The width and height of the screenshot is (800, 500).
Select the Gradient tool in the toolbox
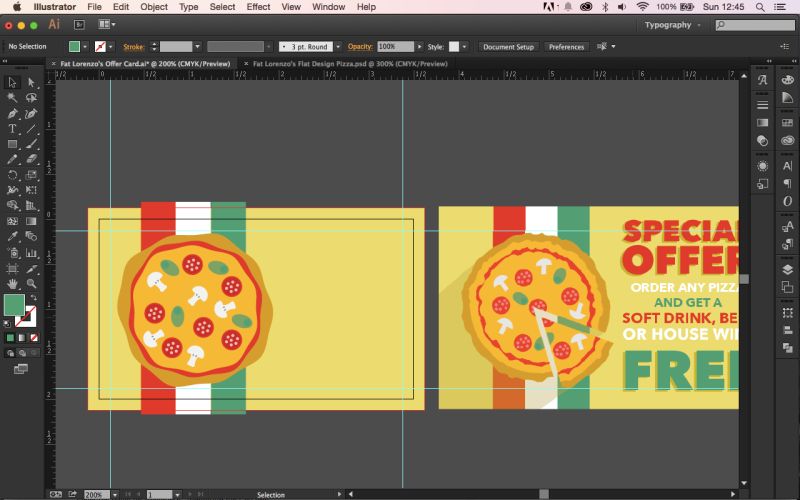[31, 221]
